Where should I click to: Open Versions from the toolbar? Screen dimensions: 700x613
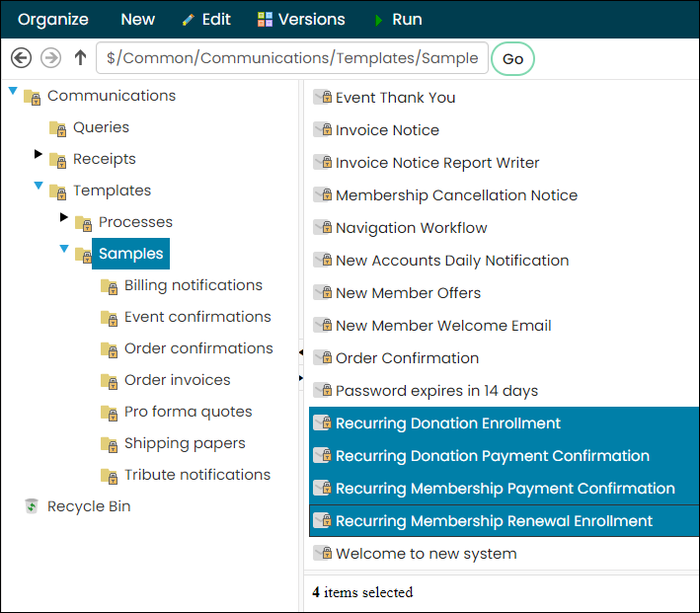301,20
